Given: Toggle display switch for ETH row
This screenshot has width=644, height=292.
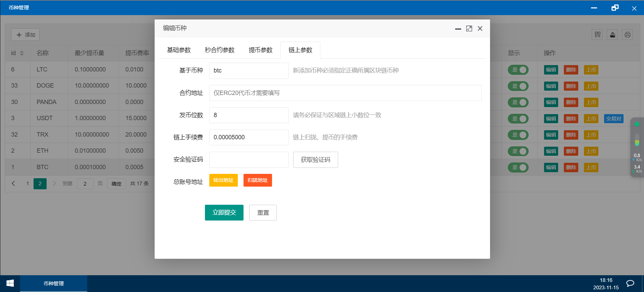Looking at the screenshot, I should [518, 151].
